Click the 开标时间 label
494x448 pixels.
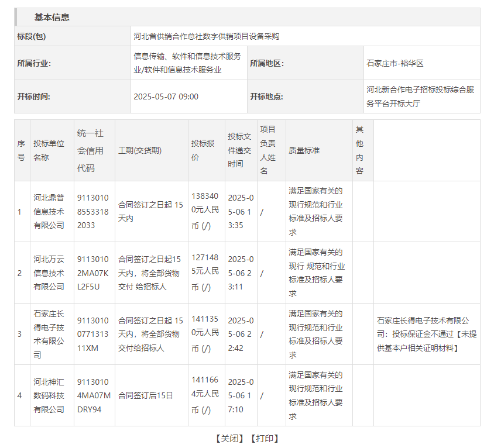pyautogui.click(x=34, y=97)
